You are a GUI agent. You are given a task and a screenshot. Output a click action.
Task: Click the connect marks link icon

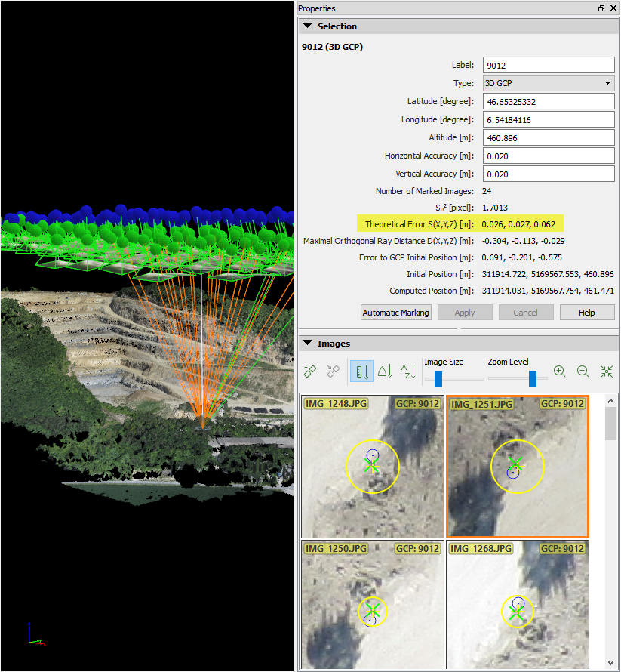[309, 371]
